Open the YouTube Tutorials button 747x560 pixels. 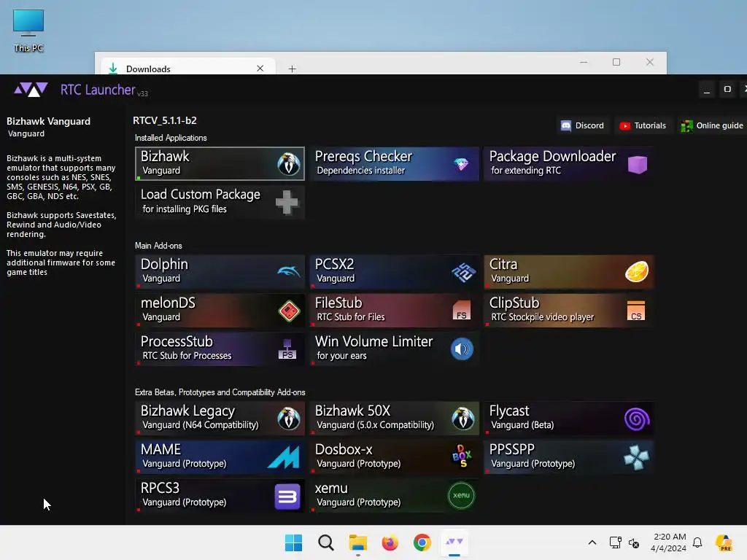643,125
